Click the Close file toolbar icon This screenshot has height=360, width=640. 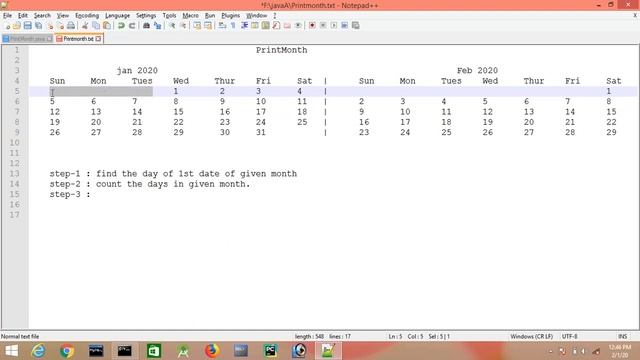coord(49,26)
